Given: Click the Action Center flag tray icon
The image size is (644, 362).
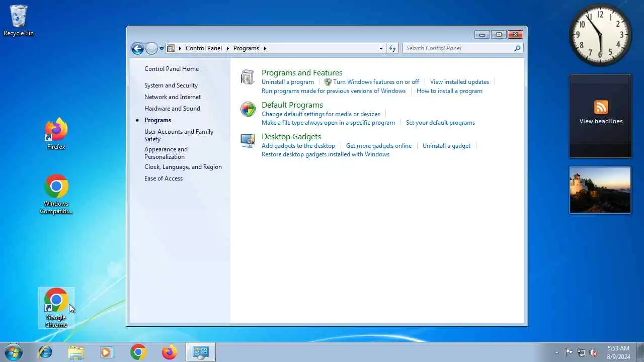Looking at the screenshot, I should 569,352.
